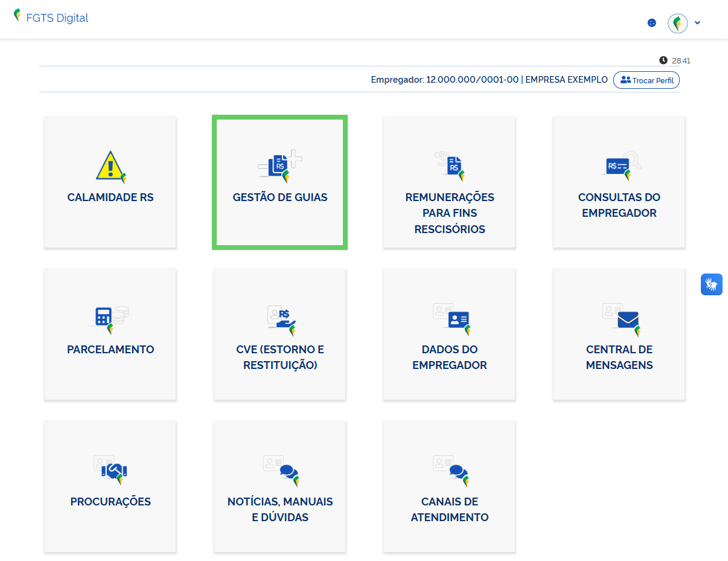This screenshot has height=561, width=728.
Task: Click the FGTS Digital logo
Action: click(x=51, y=18)
